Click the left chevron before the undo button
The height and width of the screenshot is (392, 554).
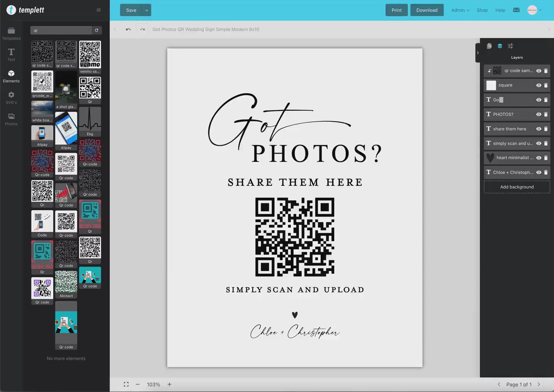pyautogui.click(x=115, y=29)
